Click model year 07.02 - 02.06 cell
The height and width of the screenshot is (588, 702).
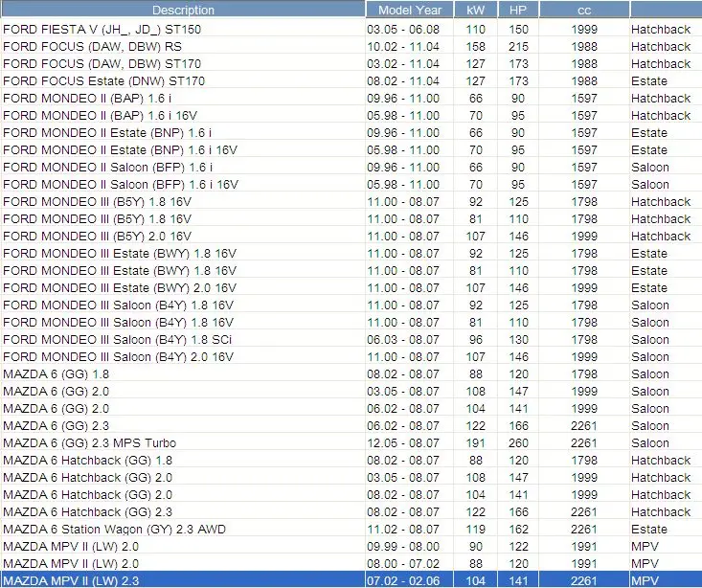(410, 581)
